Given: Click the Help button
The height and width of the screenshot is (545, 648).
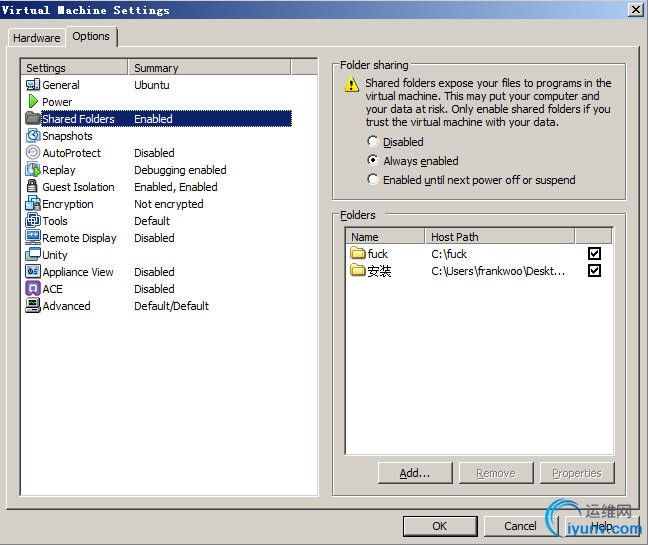Looking at the screenshot, I should [601, 526].
